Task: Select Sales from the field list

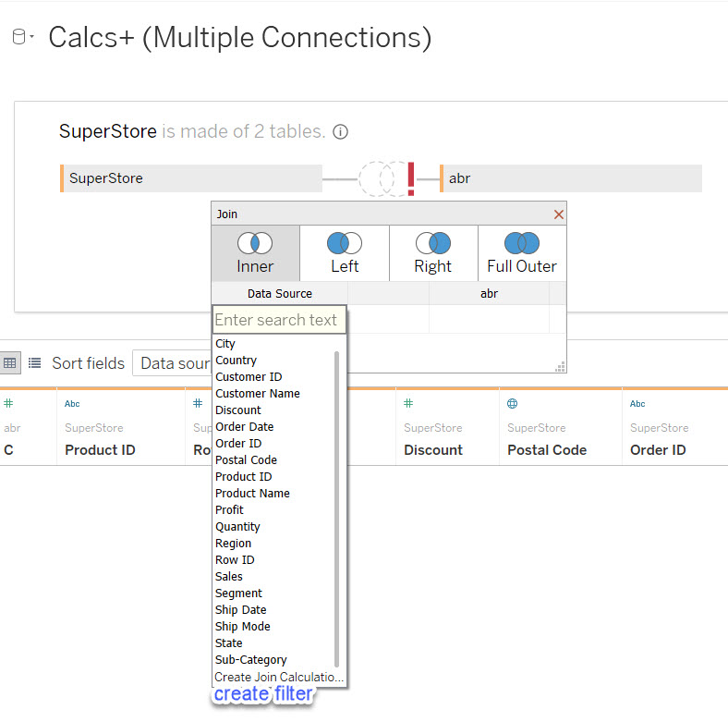Action: click(228, 577)
